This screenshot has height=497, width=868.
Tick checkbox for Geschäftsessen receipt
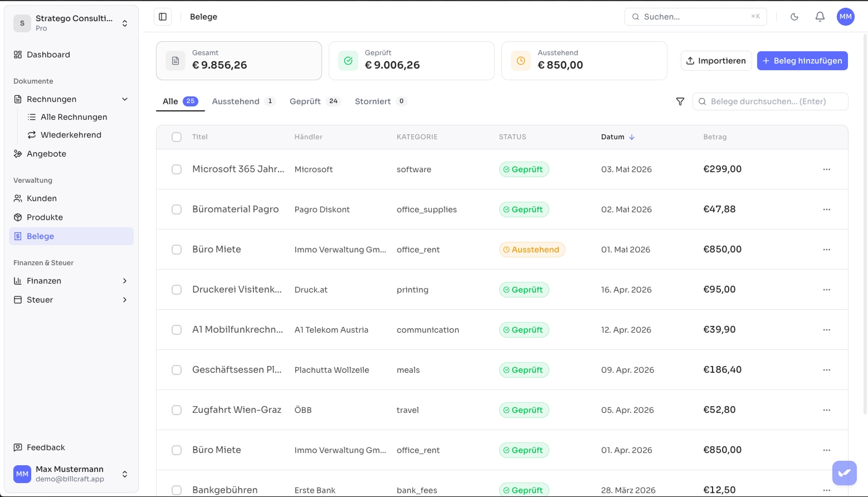click(x=177, y=370)
